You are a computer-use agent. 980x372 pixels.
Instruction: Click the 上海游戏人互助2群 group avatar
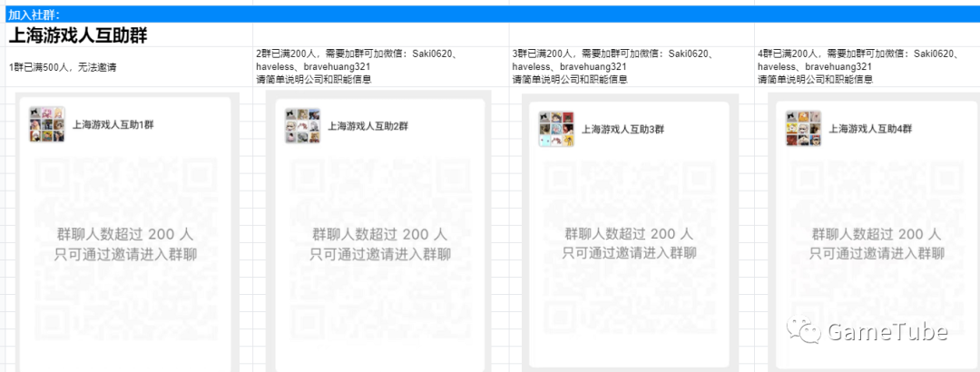[303, 126]
